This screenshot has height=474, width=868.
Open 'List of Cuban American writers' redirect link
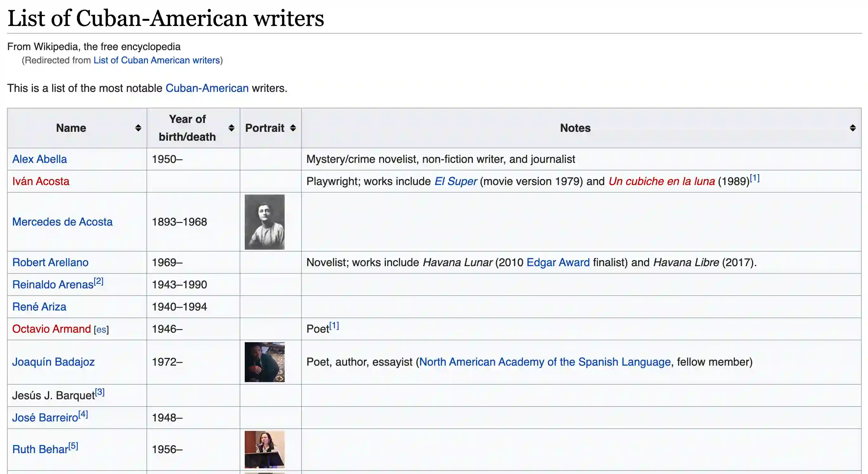[156, 60]
